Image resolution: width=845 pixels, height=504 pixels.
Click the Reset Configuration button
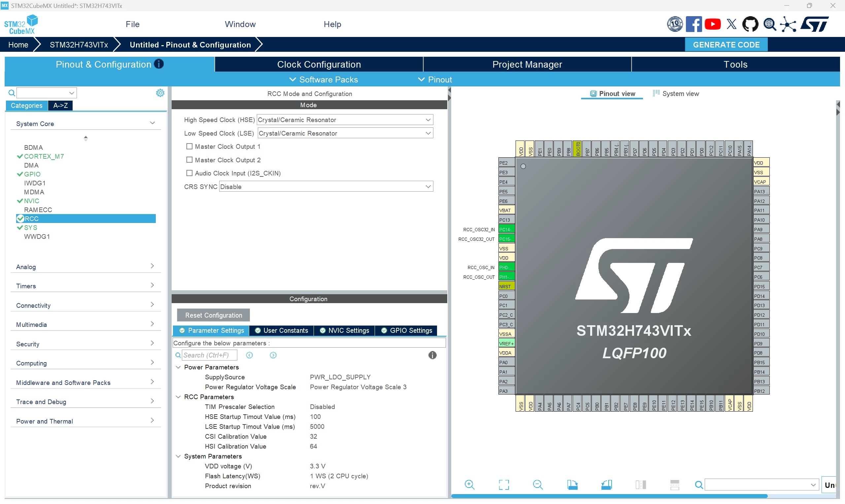pos(213,315)
